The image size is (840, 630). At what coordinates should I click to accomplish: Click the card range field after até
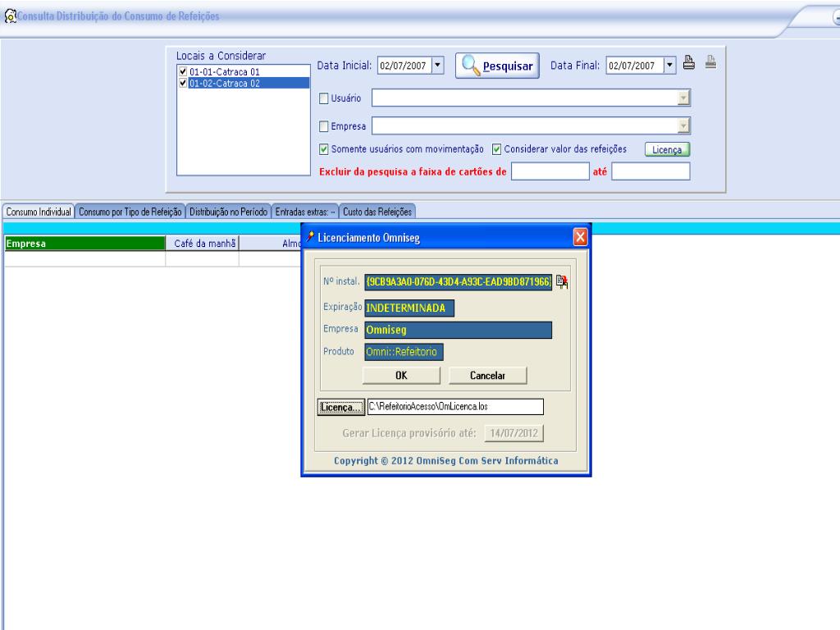pos(651,171)
